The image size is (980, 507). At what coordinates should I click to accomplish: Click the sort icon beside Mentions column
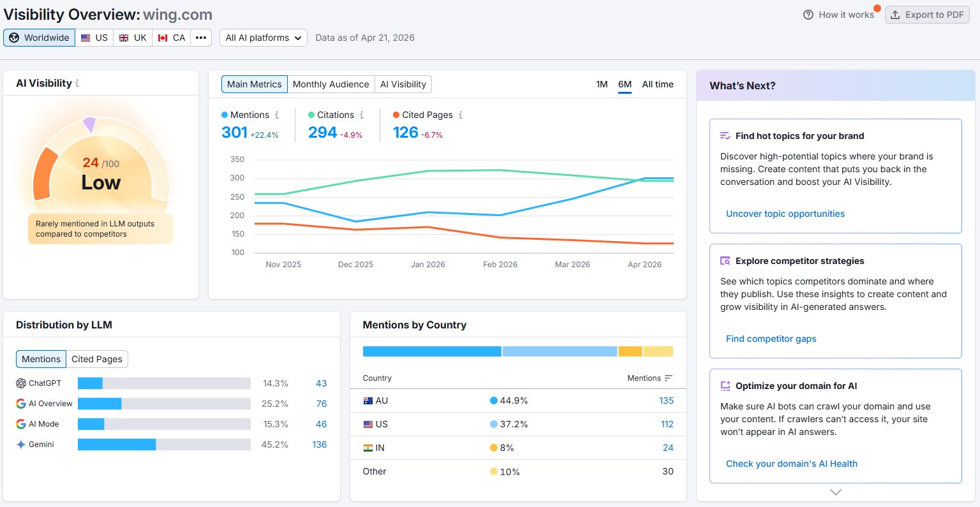pos(668,378)
